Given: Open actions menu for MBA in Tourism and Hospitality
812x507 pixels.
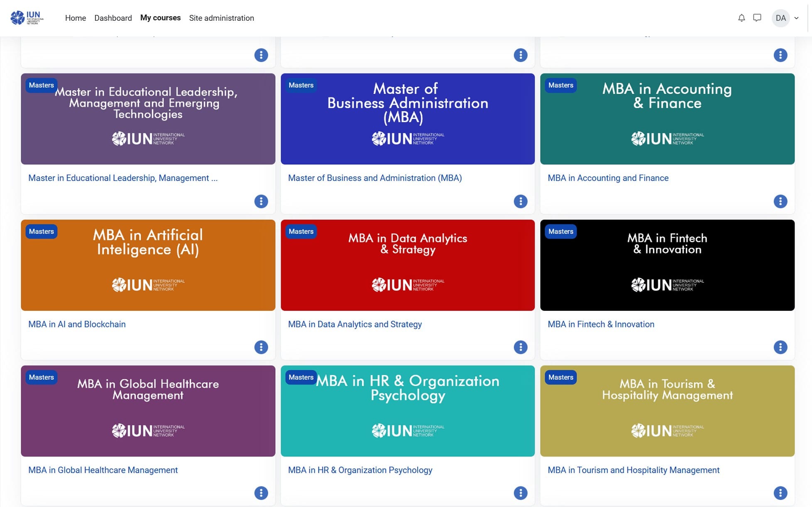Looking at the screenshot, I should [780, 493].
